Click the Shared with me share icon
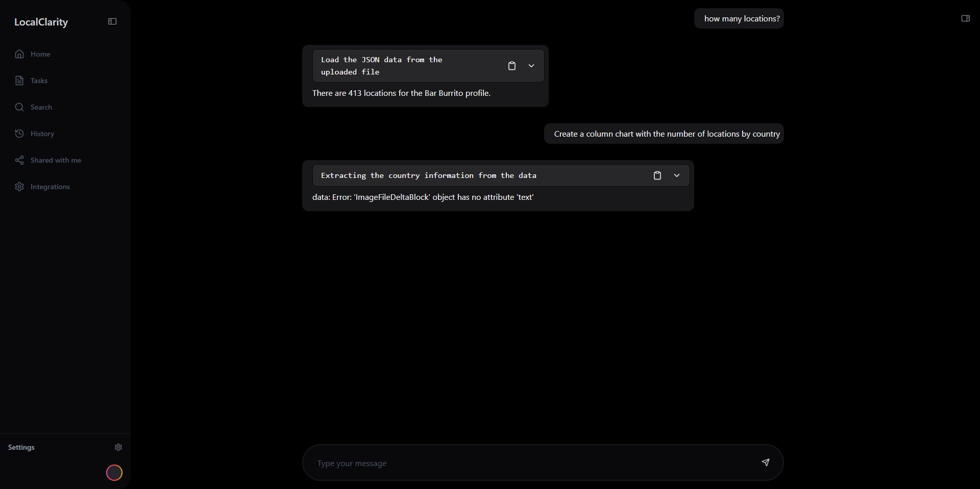The height and width of the screenshot is (489, 980). pos(19,160)
